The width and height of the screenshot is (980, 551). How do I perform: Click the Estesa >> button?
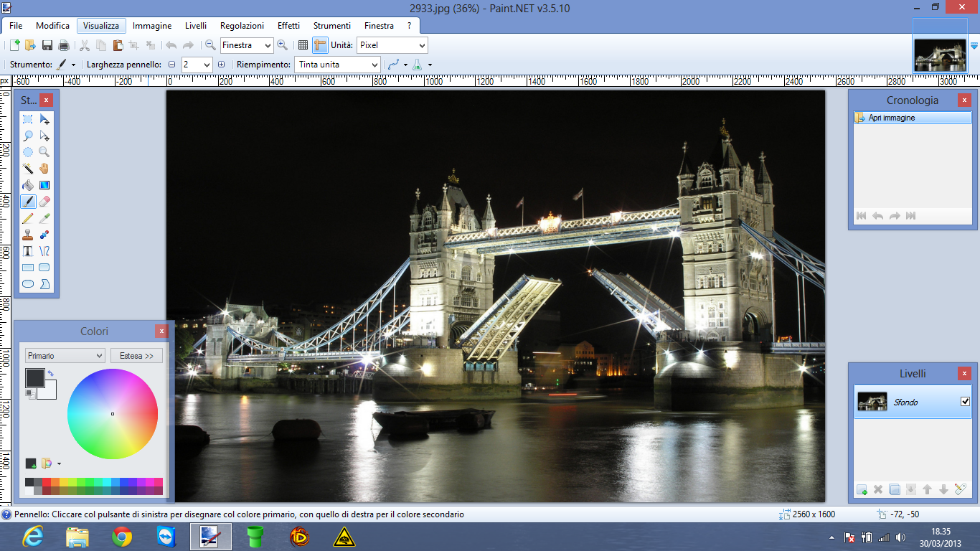point(136,356)
